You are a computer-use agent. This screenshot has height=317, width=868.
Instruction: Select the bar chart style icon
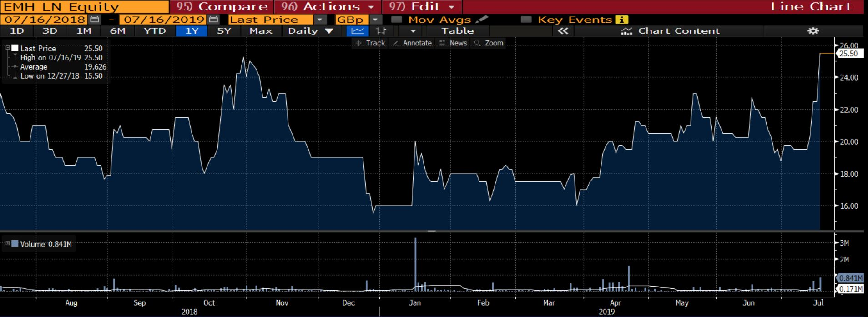pos(381,31)
